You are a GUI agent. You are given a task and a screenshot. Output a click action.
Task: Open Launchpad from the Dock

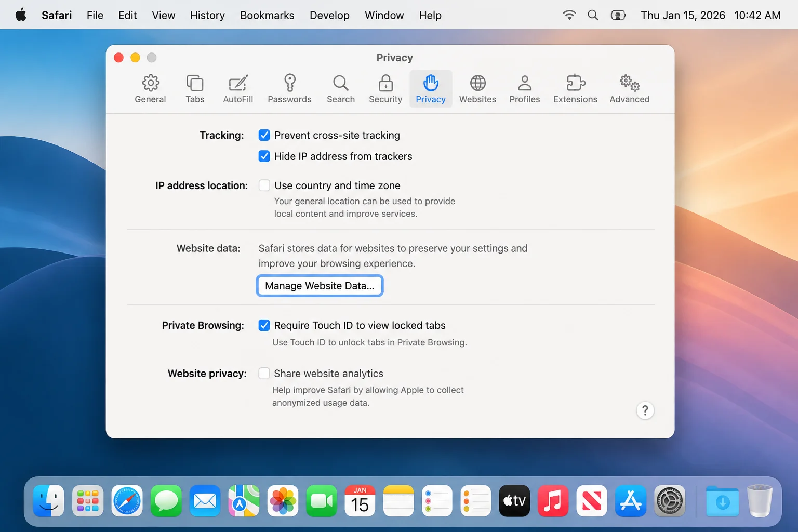coord(88,501)
